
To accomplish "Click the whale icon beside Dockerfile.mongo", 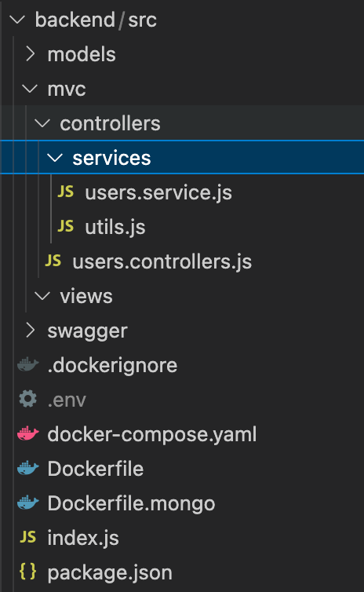I will (28, 503).
